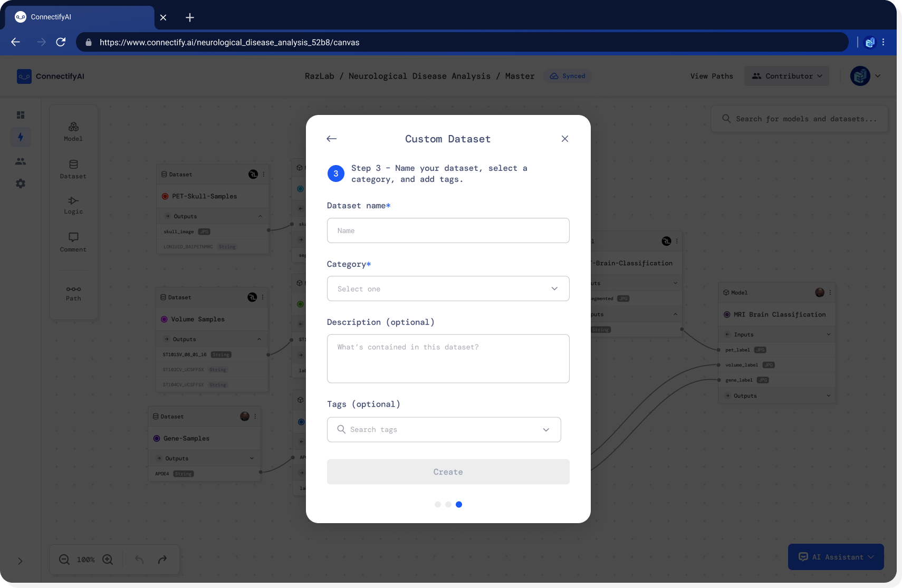The height and width of the screenshot is (588, 902).
Task: Open a new browser tab
Action: click(x=190, y=17)
